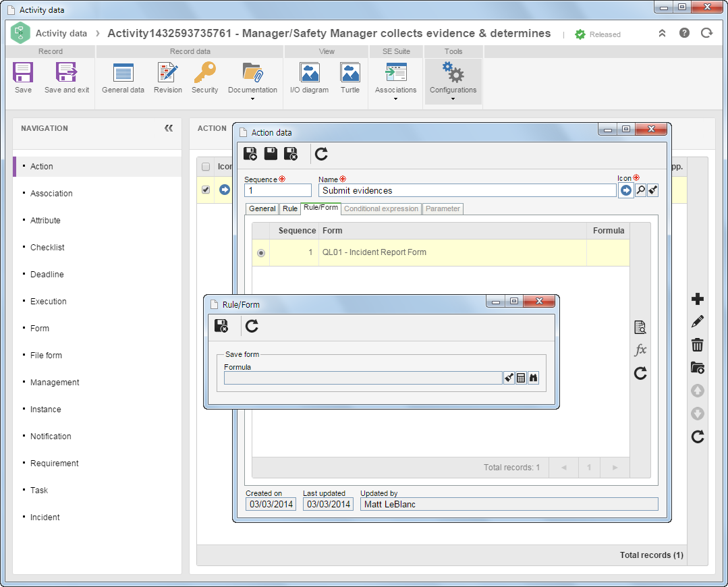The image size is (728, 587).
Task: Refresh the Action data window toolbar
Action: pyautogui.click(x=321, y=154)
